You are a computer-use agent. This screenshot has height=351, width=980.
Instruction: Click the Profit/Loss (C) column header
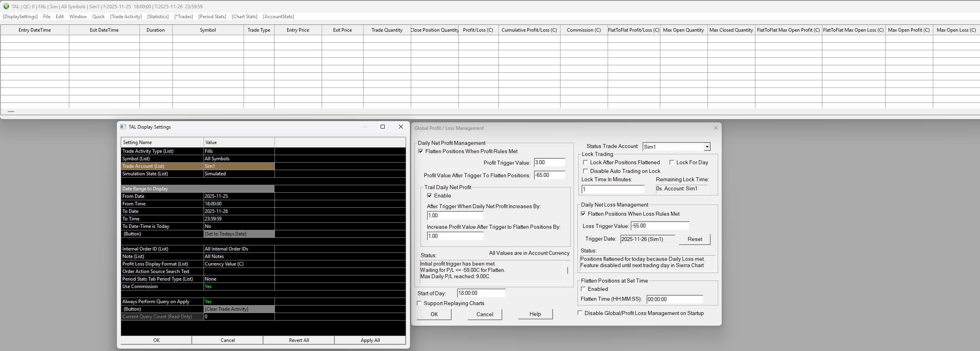478,30
